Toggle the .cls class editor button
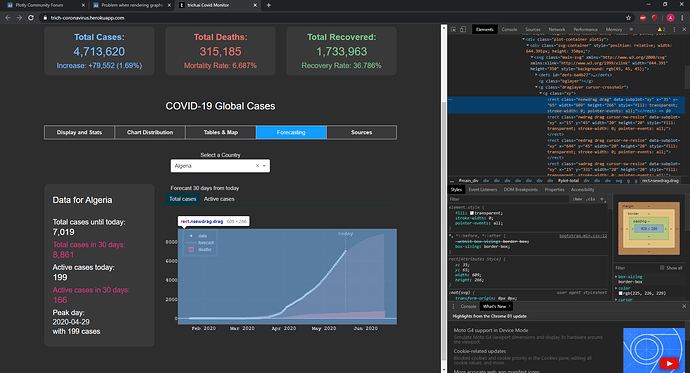The width and height of the screenshot is (690, 373). click(x=591, y=199)
